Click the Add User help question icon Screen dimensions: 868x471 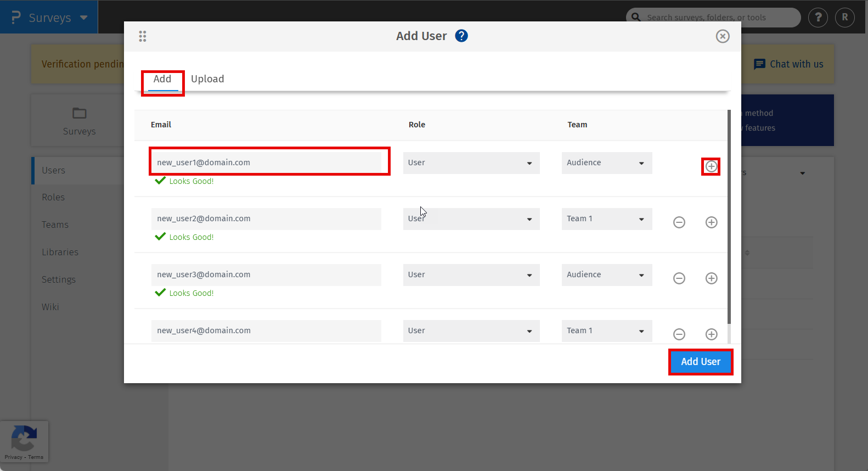coord(461,36)
